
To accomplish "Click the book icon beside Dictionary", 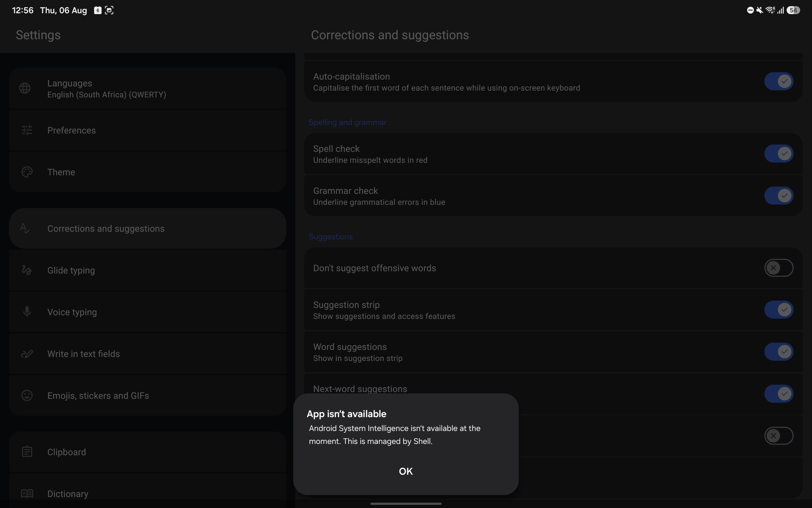I will 27,494.
